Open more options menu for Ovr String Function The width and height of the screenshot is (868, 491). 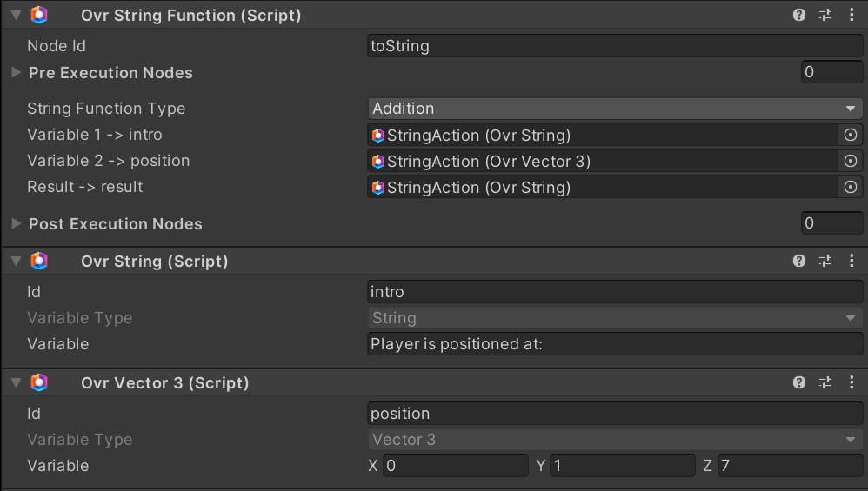tap(851, 15)
